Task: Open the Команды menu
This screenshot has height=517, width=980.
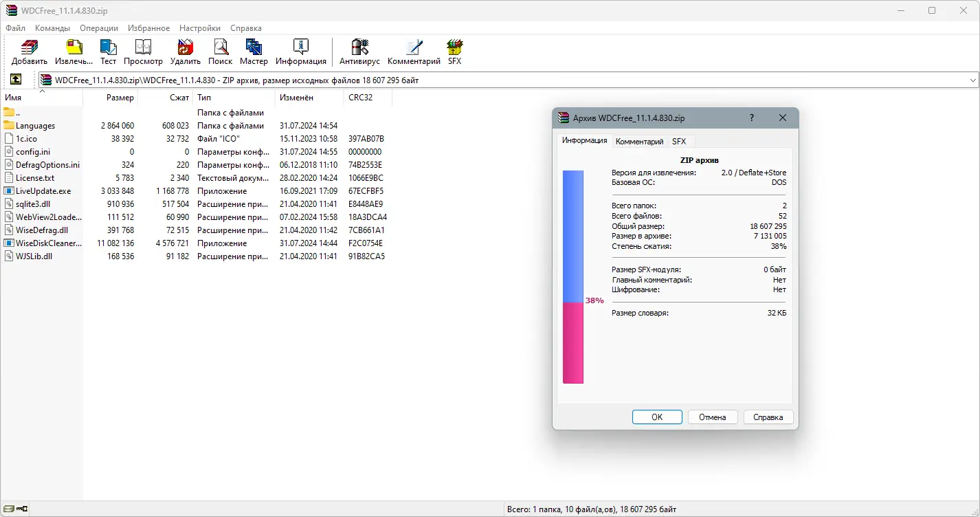Action: coord(52,28)
